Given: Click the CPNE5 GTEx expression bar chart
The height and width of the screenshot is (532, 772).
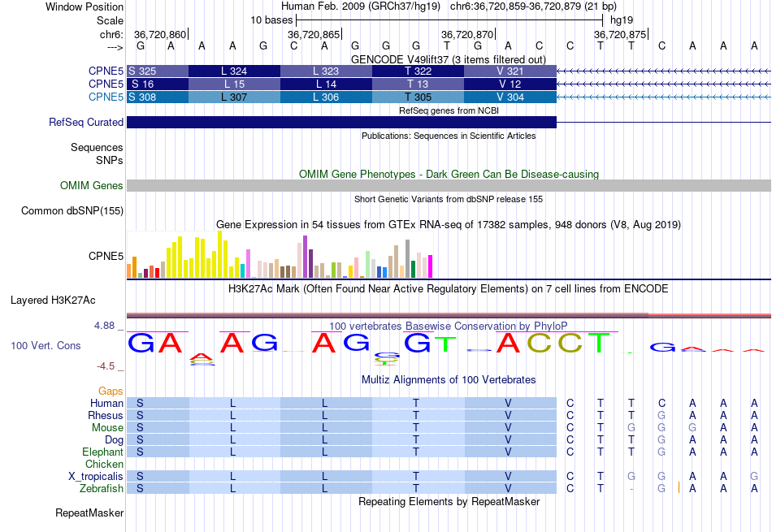Looking at the screenshot, I should 280,254.
